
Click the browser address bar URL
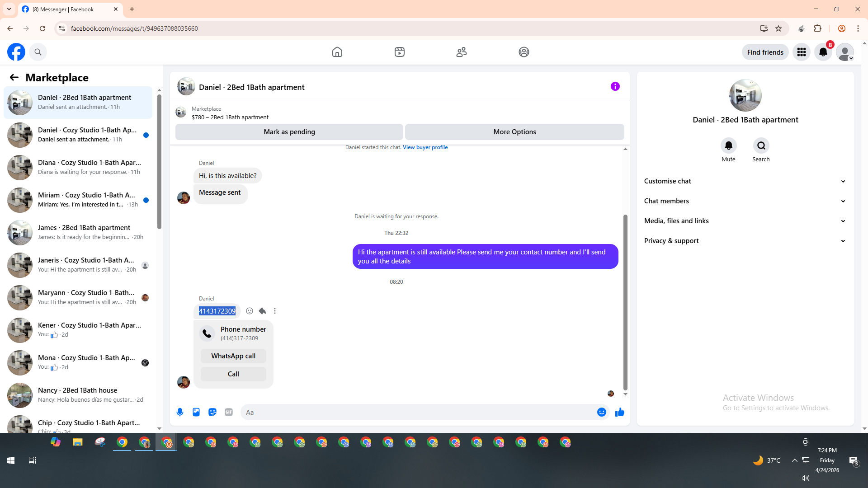(134, 28)
